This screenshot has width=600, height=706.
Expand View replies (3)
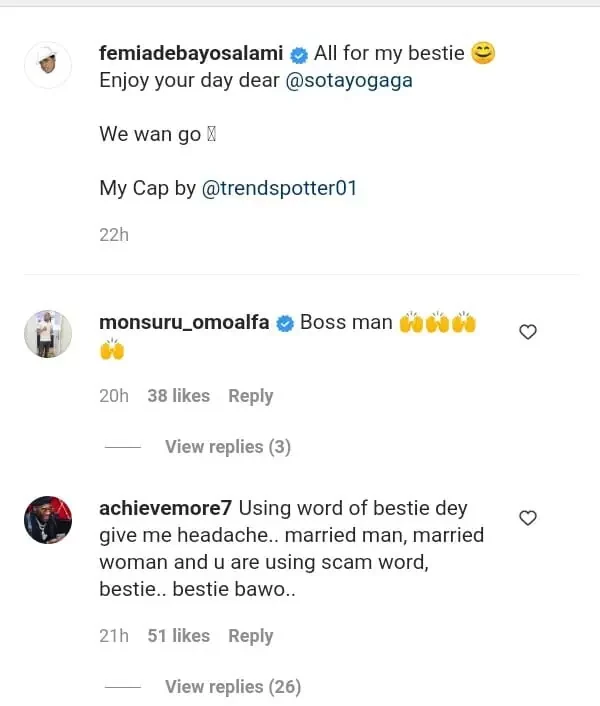pyautogui.click(x=227, y=447)
